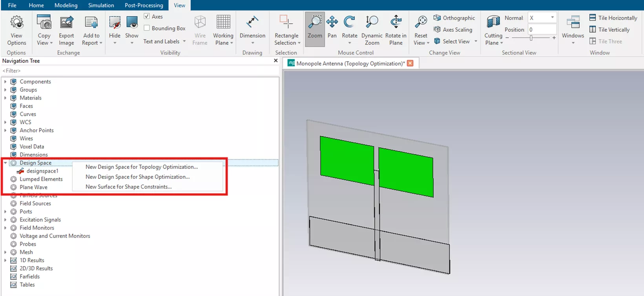Expand the Components tree node
Image resolution: width=644 pixels, height=296 pixels.
[x=5, y=82]
